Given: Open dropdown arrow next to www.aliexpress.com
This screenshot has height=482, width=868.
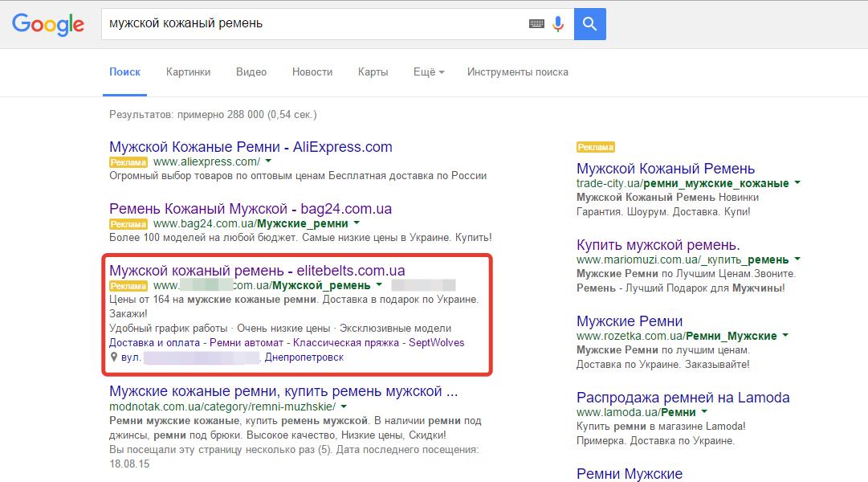Looking at the screenshot, I should 268,161.
